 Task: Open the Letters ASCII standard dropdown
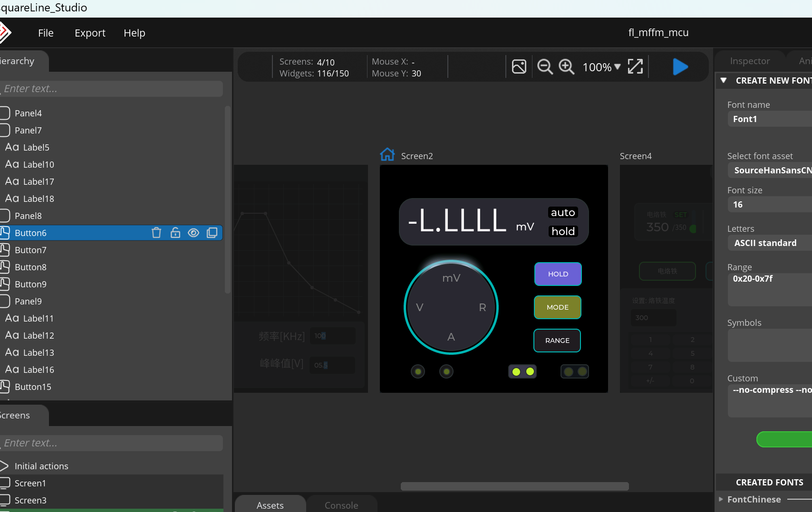click(770, 243)
